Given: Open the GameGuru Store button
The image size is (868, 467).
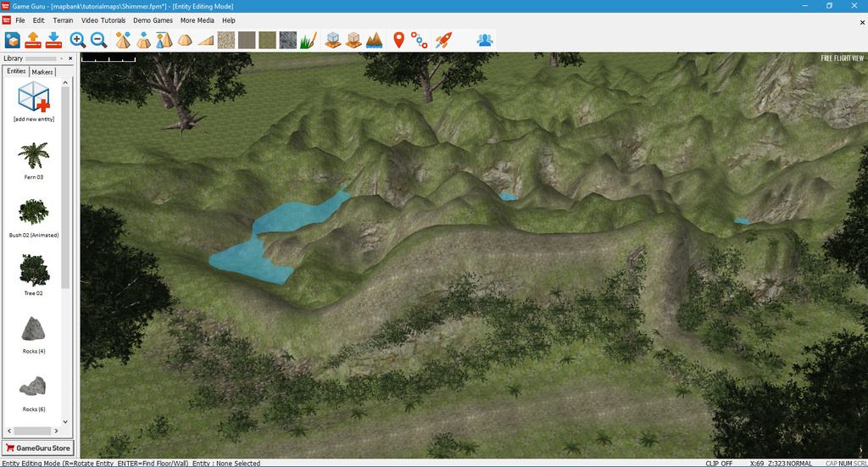Looking at the screenshot, I should (38, 448).
